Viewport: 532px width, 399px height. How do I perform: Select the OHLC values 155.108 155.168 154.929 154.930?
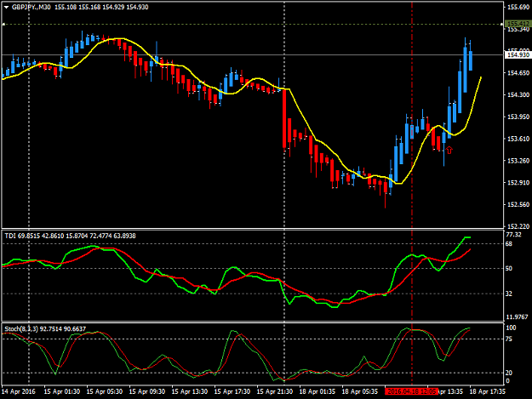101,7
